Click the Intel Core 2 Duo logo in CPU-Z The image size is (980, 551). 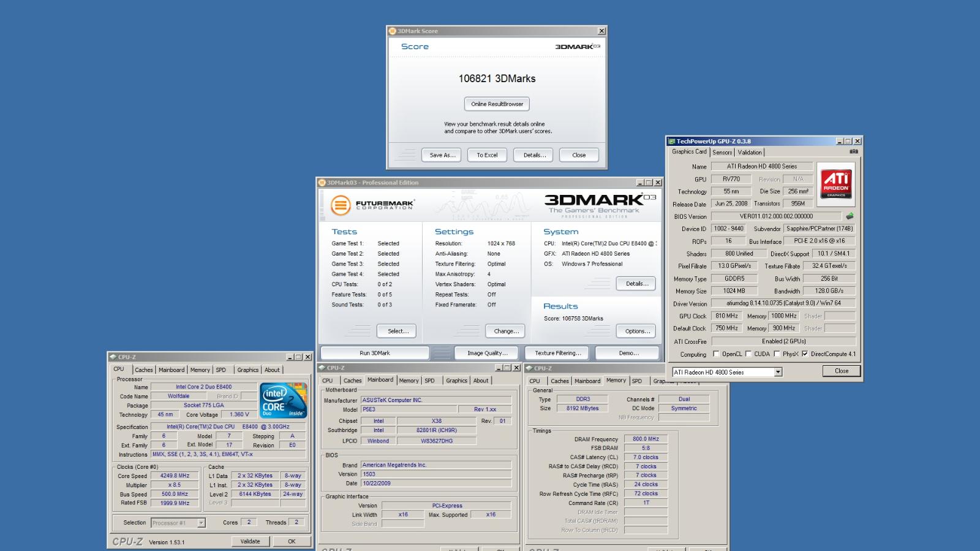pos(284,401)
